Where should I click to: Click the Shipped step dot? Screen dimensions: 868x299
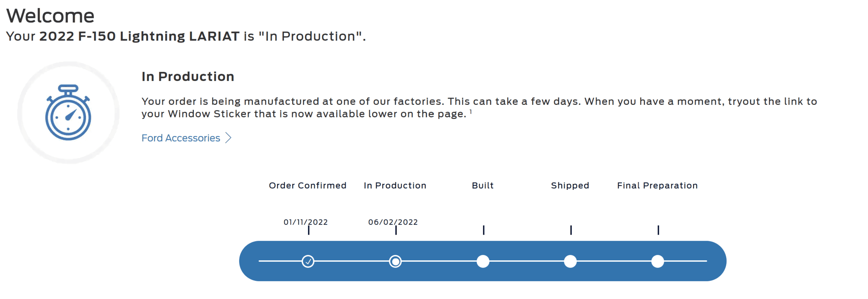(570, 261)
